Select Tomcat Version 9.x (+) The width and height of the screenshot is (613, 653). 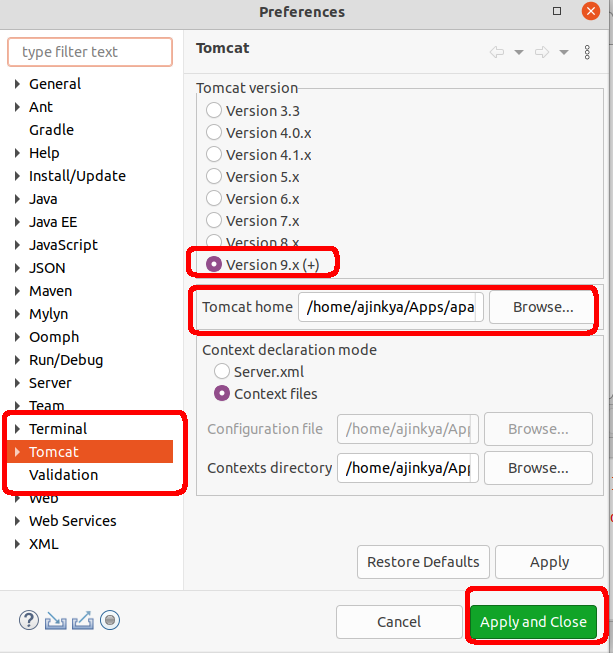214,264
